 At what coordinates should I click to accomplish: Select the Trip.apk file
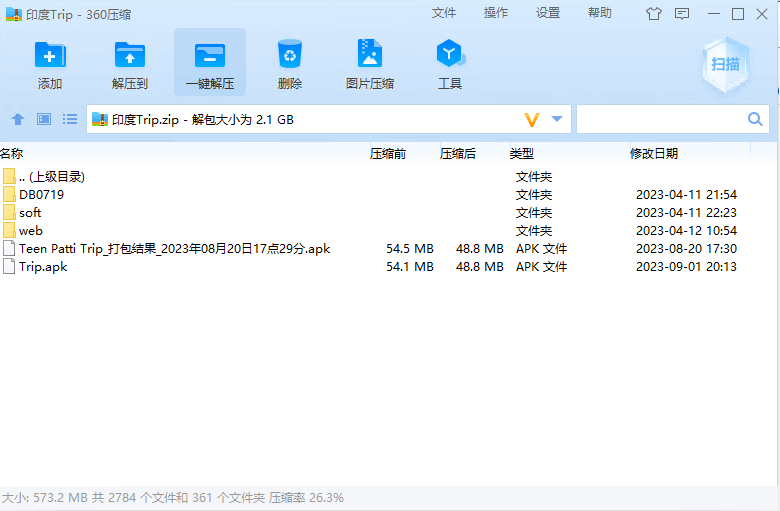click(43, 267)
